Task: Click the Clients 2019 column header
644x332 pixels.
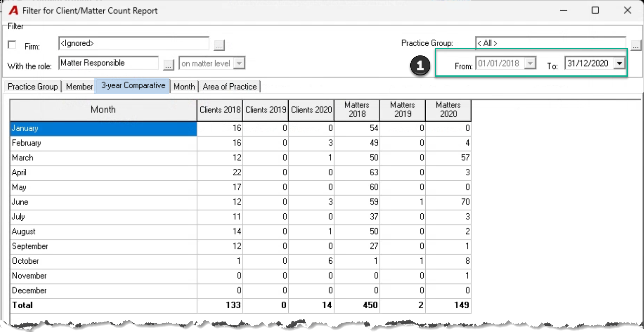Action: [266, 110]
